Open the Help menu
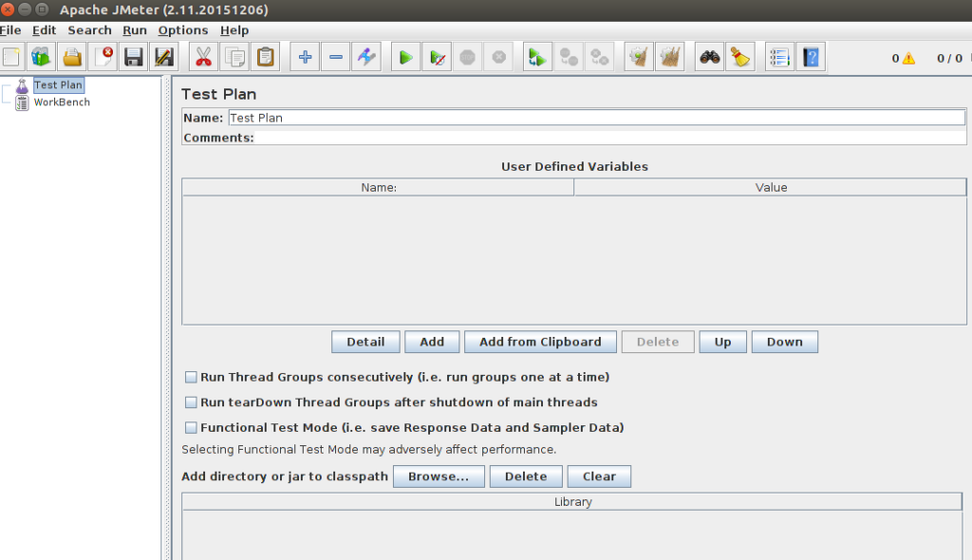The image size is (972, 560). (234, 30)
